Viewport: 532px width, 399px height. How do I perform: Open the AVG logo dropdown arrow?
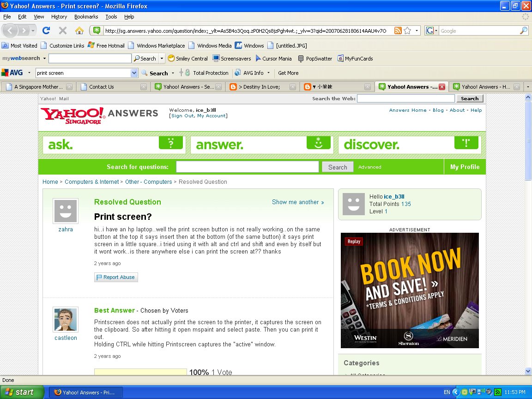[x=29, y=73]
